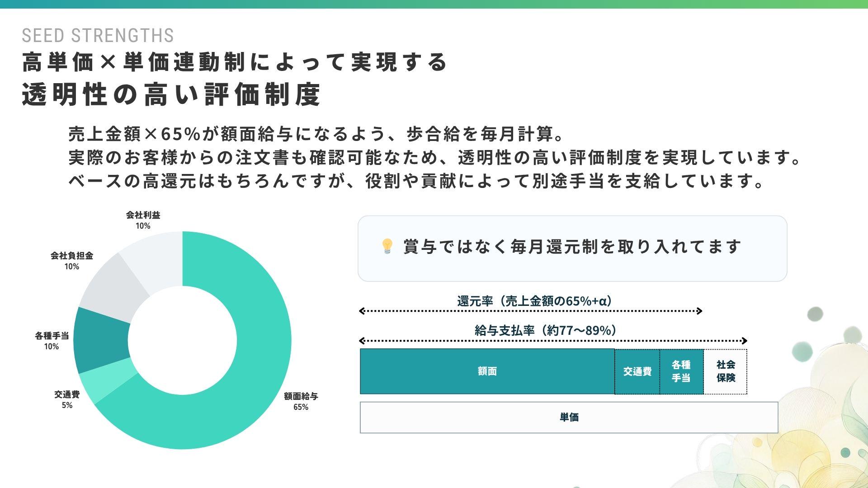Click the 交通費 5% chart label

coord(67,399)
